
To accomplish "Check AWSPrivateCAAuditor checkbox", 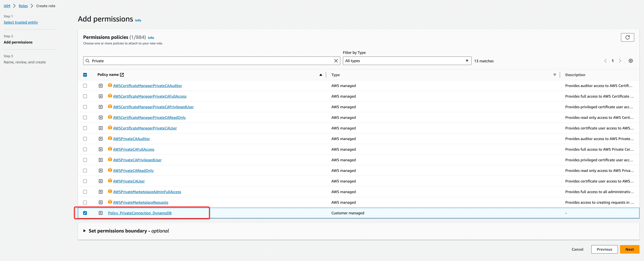I will coord(85,139).
